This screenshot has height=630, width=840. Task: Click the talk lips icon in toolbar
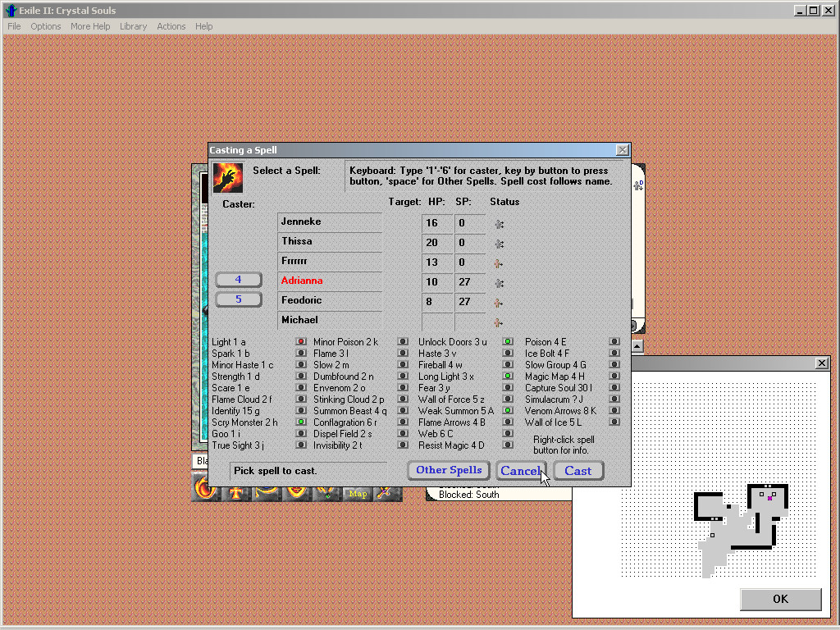click(x=296, y=493)
